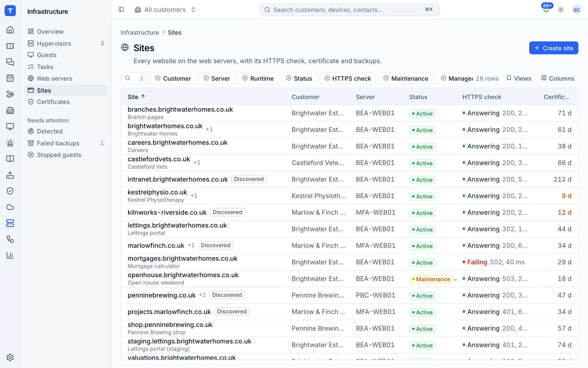
Task: Click PBC-WEB01 server cell
Action: (375, 295)
